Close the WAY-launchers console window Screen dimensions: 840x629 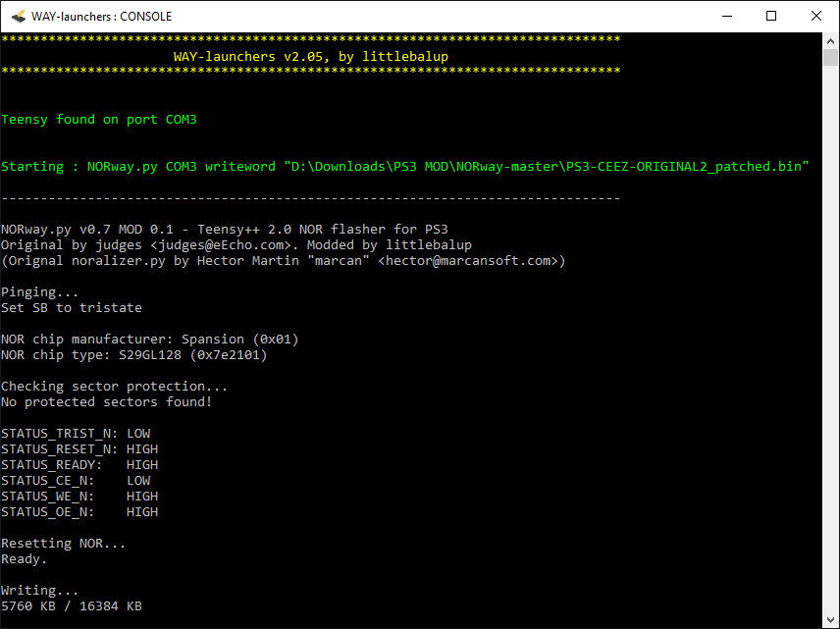815,16
